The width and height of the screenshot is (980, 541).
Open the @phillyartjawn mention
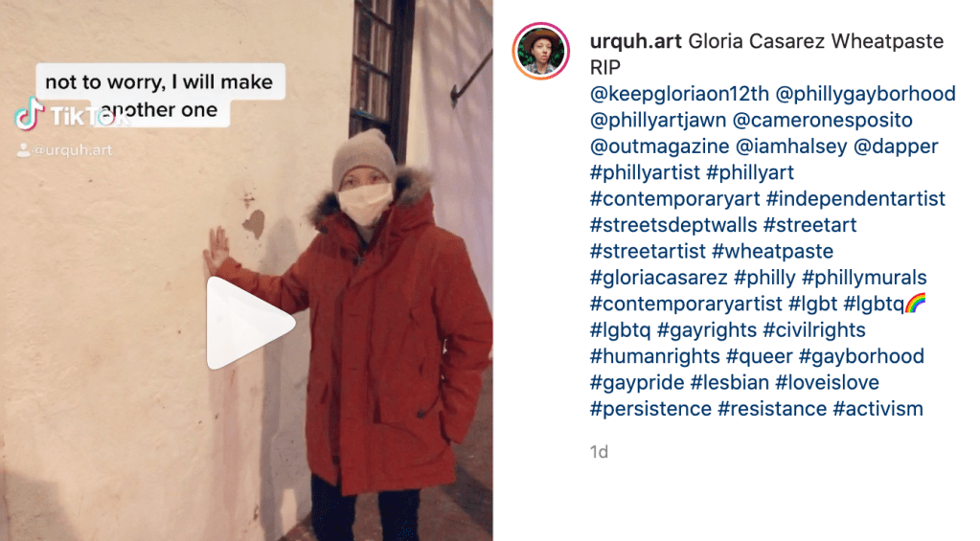pyautogui.click(x=657, y=120)
